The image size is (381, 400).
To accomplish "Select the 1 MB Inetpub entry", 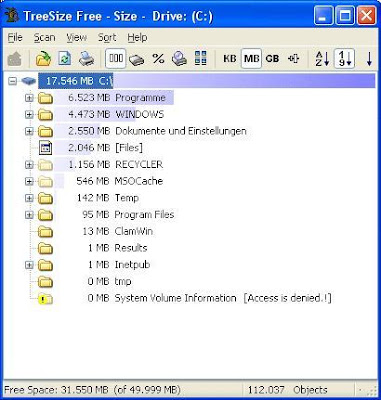I will click(x=119, y=265).
